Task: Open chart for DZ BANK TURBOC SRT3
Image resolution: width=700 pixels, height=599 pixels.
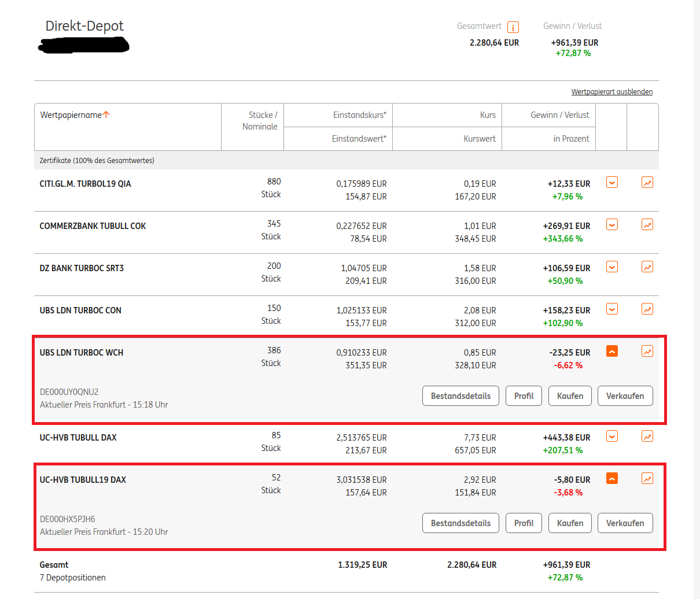Action: 647,267
